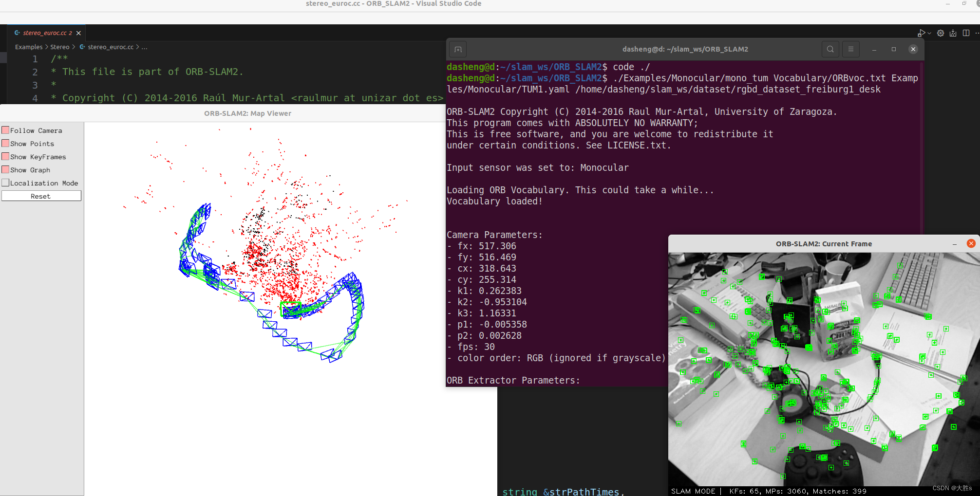
Task: Select the stereo_euroc.cc editor tab
Action: pos(47,33)
